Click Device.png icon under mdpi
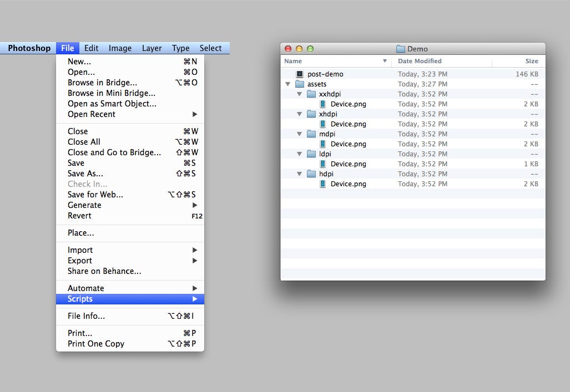This screenshot has height=392, width=570. tap(323, 144)
